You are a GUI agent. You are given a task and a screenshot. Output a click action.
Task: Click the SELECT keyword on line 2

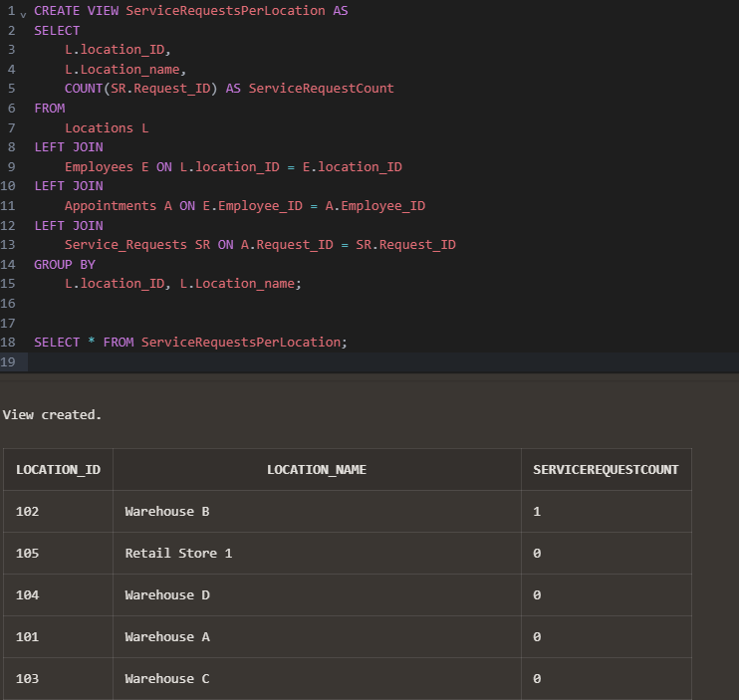click(x=57, y=31)
